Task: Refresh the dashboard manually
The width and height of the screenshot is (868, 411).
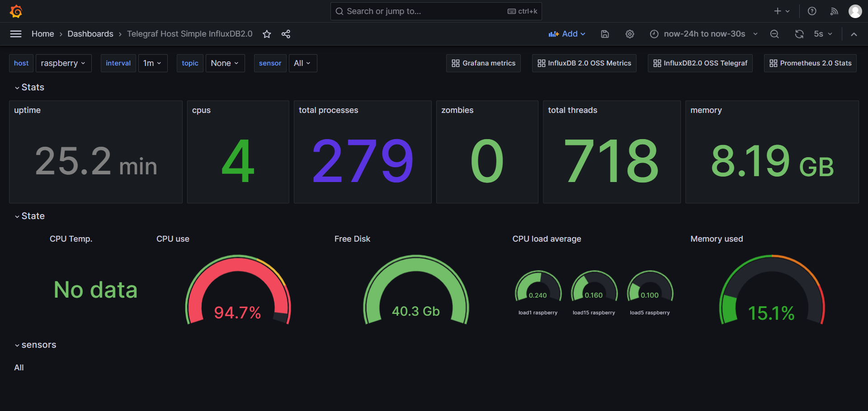Action: [799, 34]
